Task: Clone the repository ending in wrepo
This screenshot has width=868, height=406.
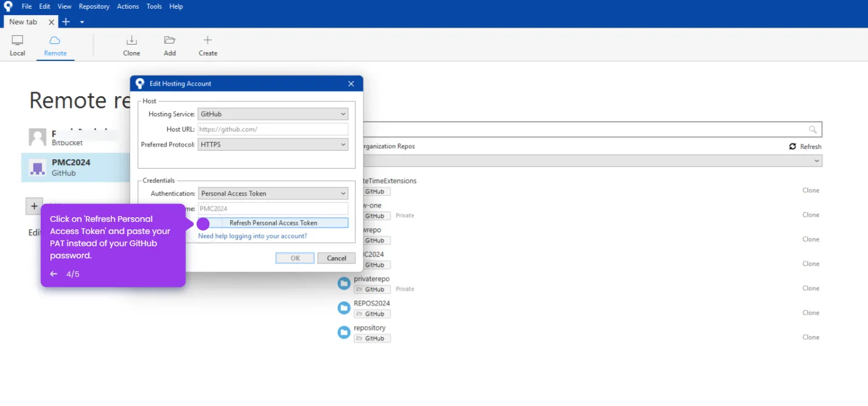Action: pyautogui.click(x=811, y=239)
